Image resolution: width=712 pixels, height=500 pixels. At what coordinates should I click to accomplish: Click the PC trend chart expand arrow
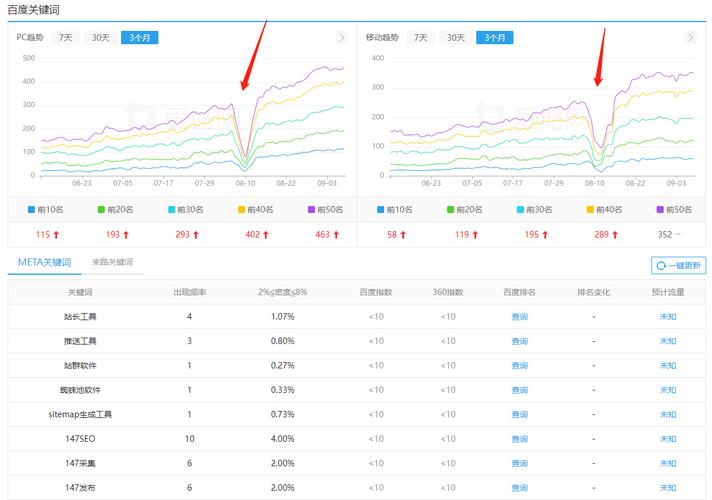342,37
